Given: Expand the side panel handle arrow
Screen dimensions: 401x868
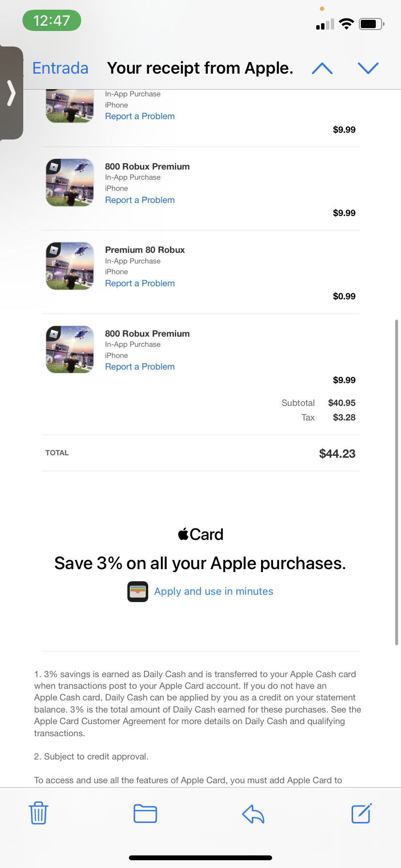Looking at the screenshot, I should 11,93.
